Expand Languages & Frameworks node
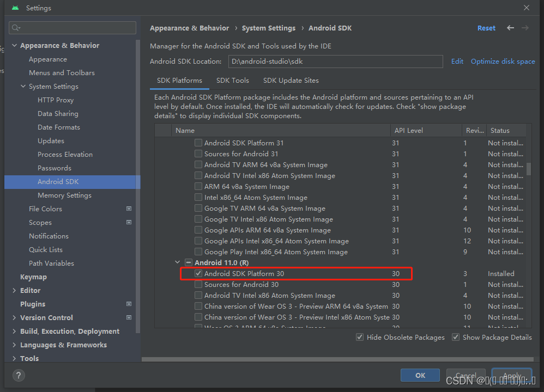Image resolution: width=544 pixels, height=392 pixels. click(14, 345)
